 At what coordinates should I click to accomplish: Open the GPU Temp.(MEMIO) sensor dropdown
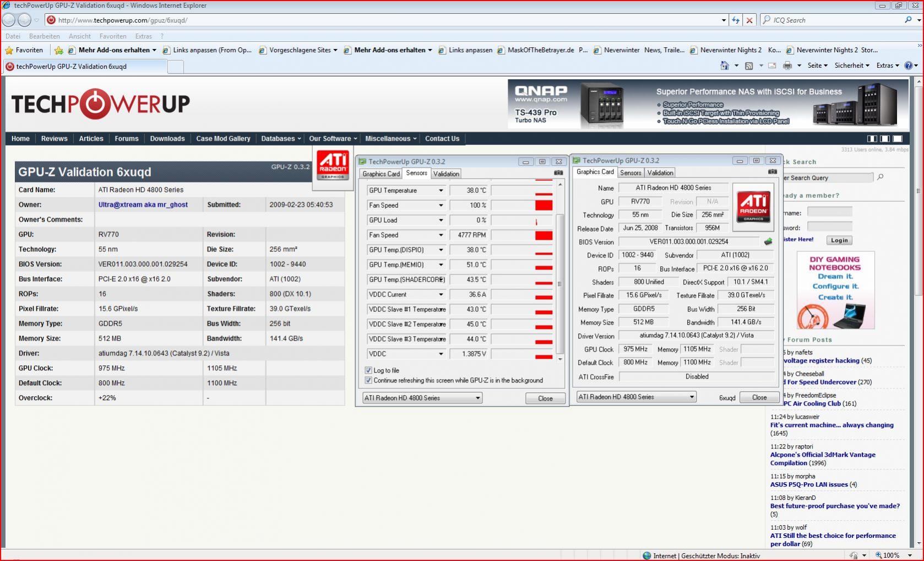pos(441,265)
